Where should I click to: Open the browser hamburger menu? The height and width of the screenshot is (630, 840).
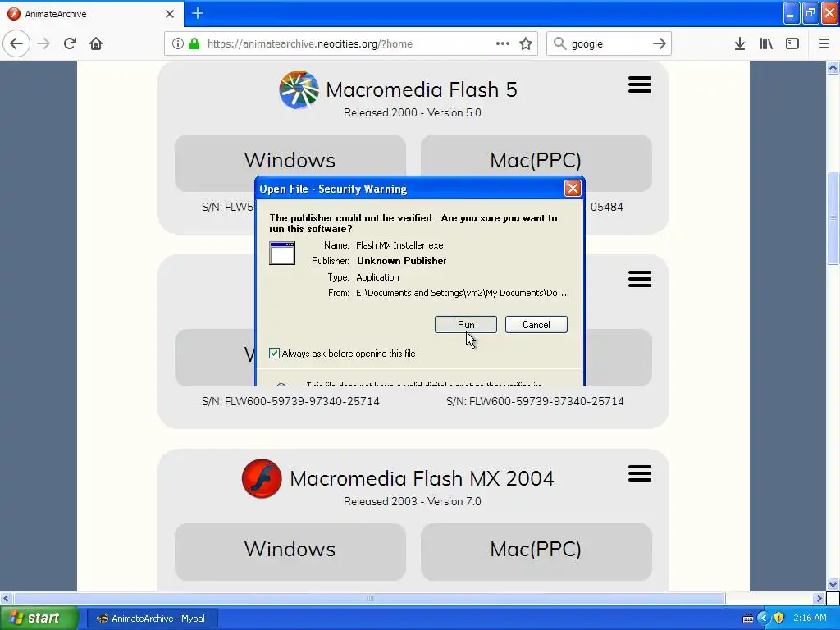(x=824, y=43)
